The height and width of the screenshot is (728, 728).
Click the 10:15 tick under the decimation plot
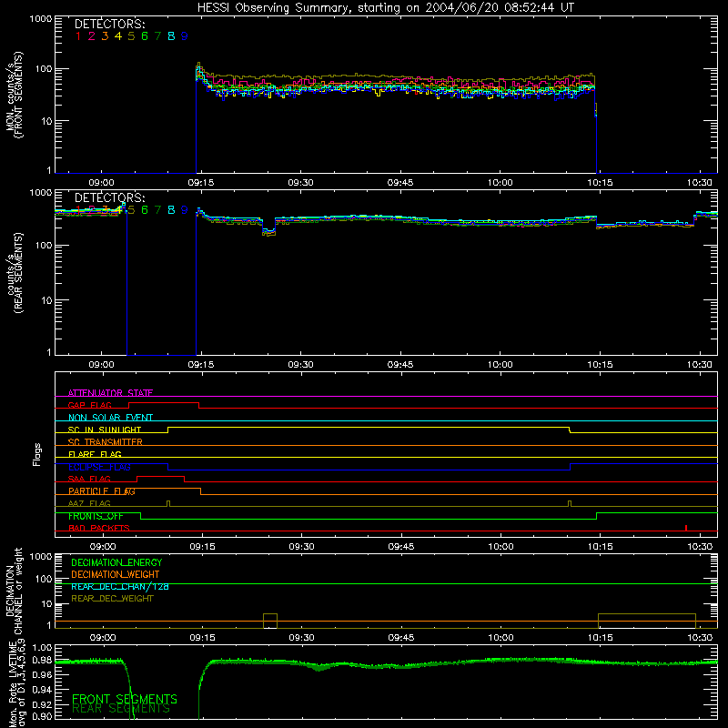[x=601, y=638]
